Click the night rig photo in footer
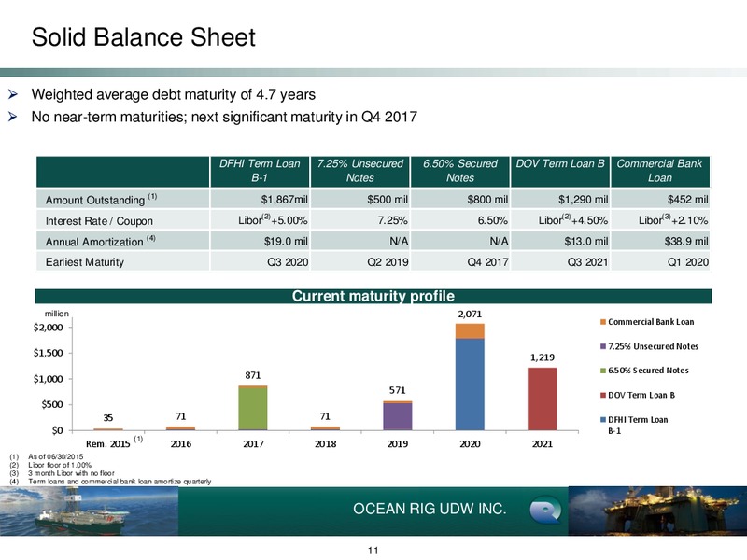This screenshot has height=560, width=747. tap(657, 511)
